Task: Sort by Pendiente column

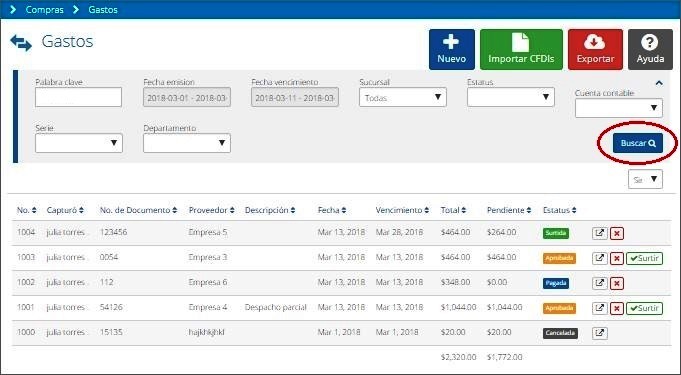Action: [509, 210]
